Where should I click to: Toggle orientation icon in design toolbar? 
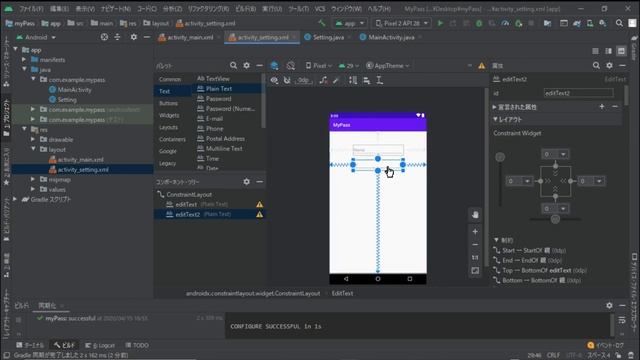pyautogui.click(x=291, y=66)
